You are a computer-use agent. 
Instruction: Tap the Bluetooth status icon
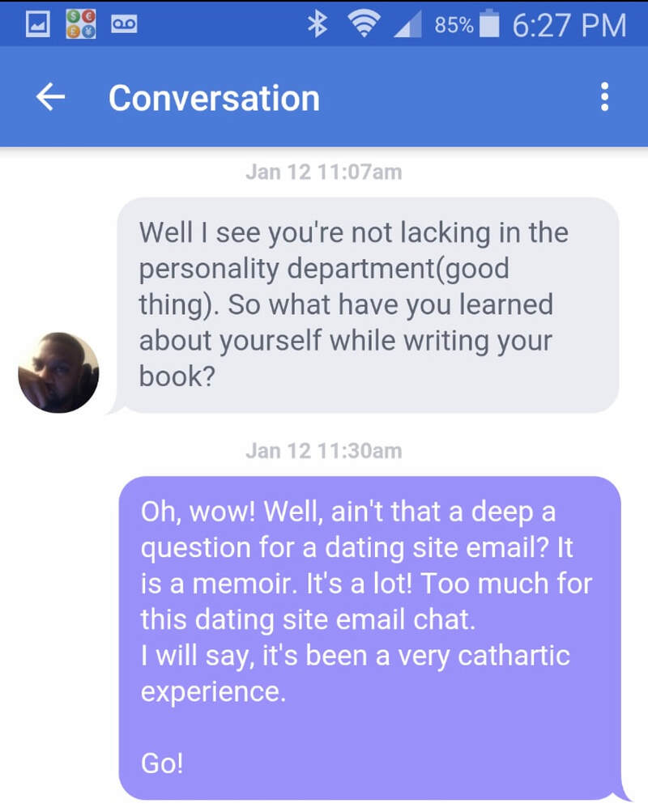[x=317, y=24]
